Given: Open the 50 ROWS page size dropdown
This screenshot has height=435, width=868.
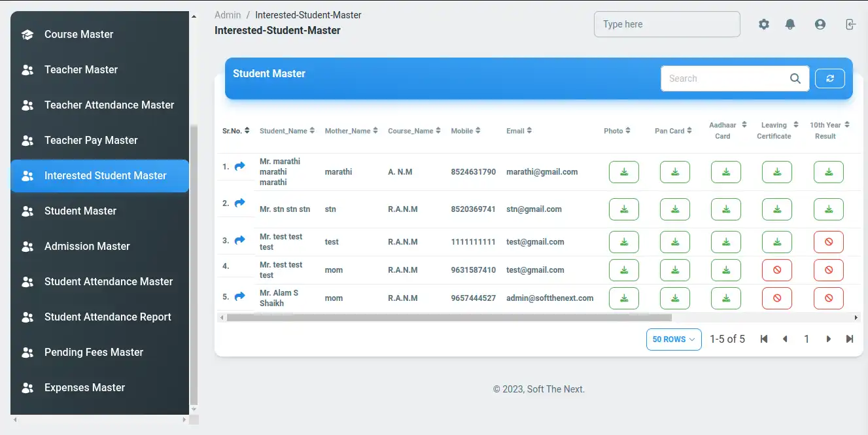Looking at the screenshot, I should click(x=674, y=339).
